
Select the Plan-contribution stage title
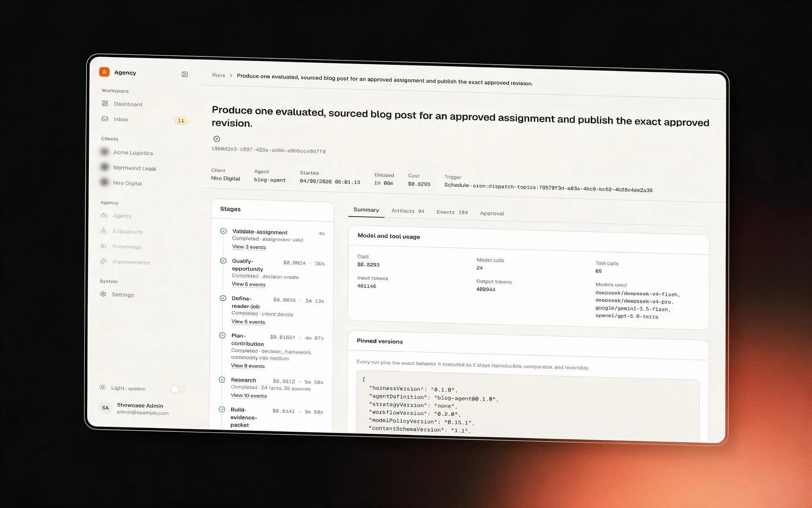click(247, 339)
